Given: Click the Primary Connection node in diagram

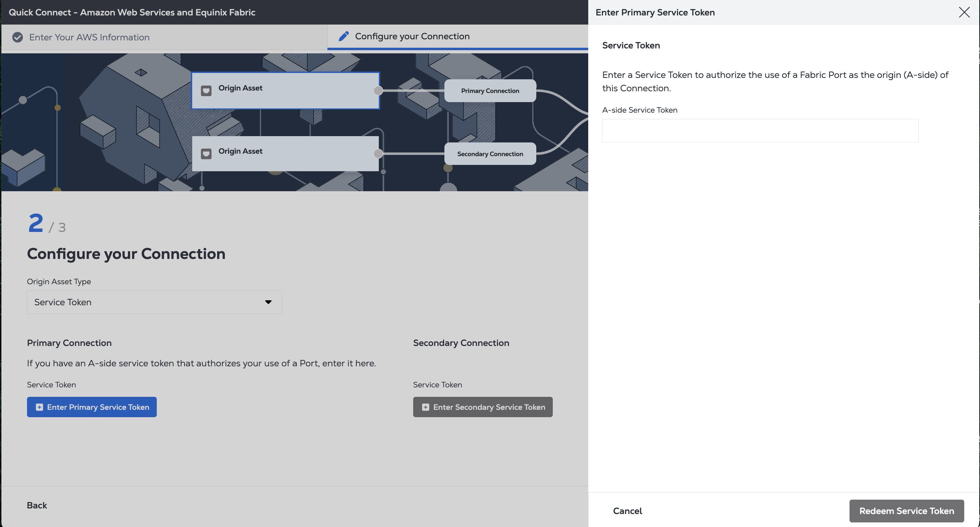Looking at the screenshot, I should 490,91.
